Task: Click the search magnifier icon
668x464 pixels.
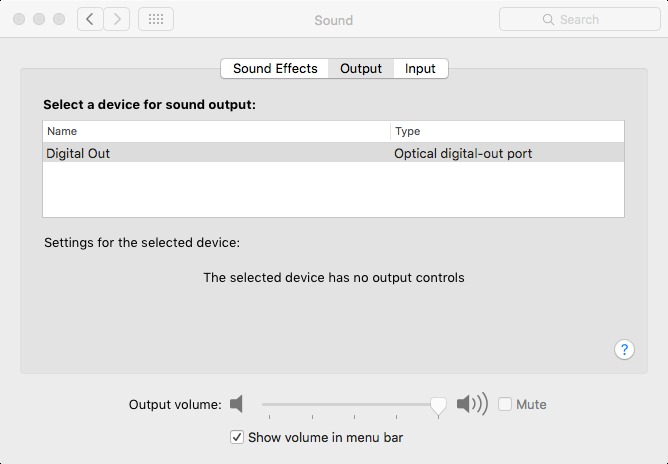Action: point(548,19)
